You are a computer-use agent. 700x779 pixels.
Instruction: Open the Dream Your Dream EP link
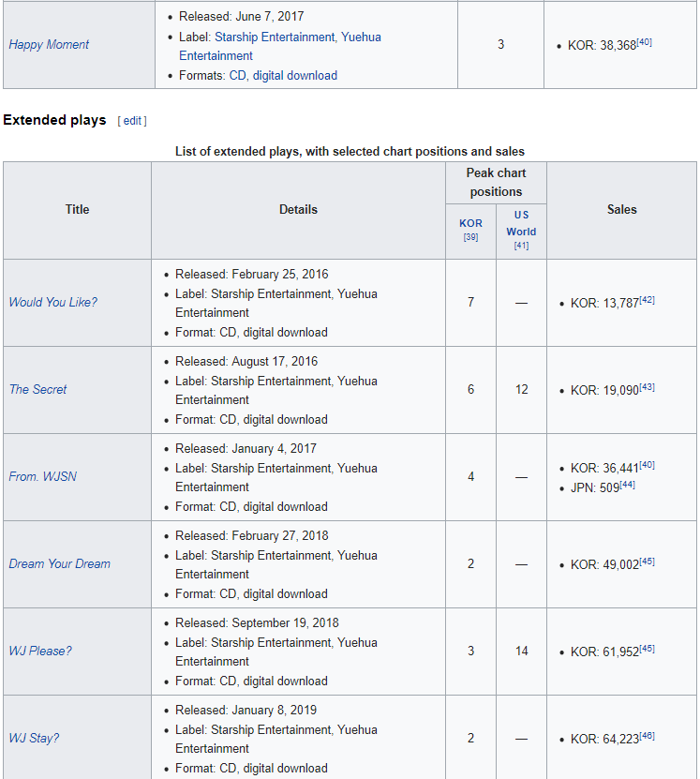pos(60,564)
